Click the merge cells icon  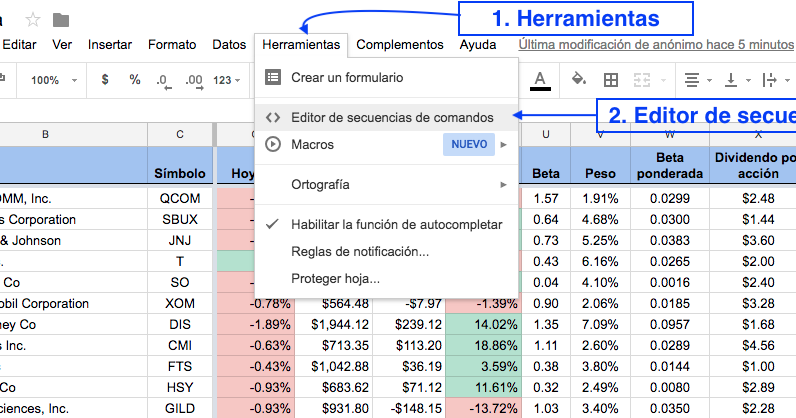(x=642, y=80)
